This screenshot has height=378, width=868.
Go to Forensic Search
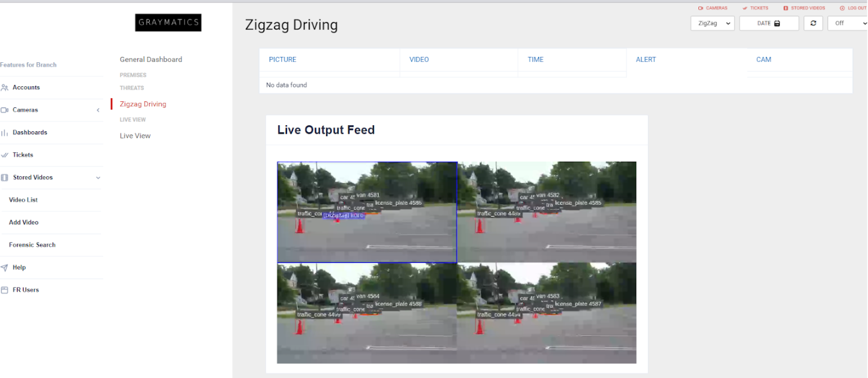[32, 245]
